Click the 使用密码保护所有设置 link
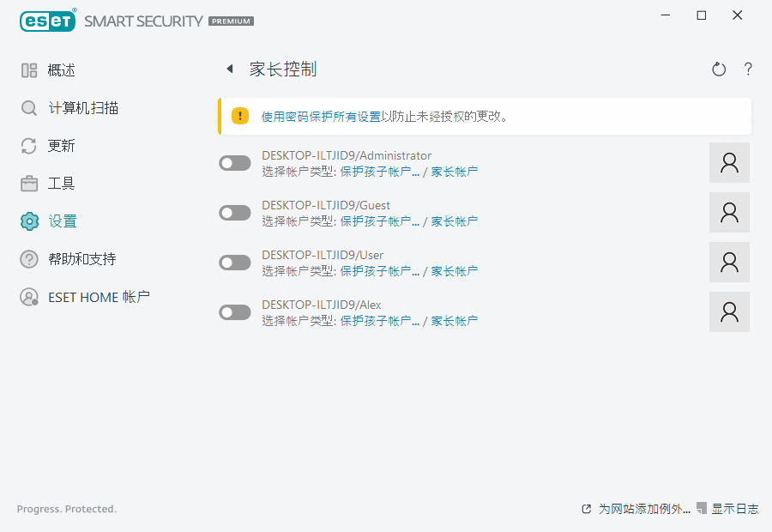Screen dimensions: 772x532 (x=321, y=117)
